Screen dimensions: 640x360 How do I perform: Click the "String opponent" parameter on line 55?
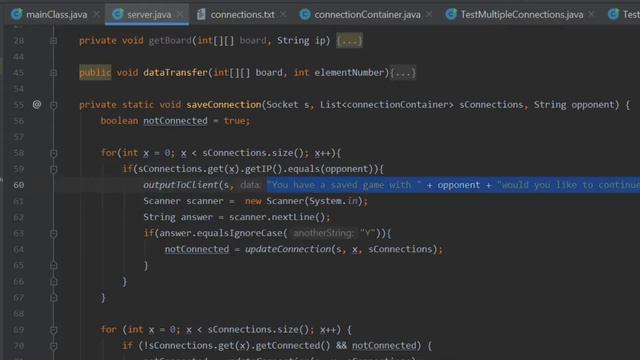click(x=574, y=105)
